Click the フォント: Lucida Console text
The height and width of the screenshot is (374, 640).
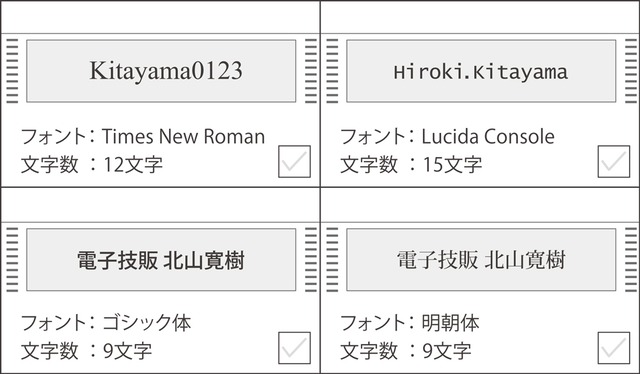[447, 136]
